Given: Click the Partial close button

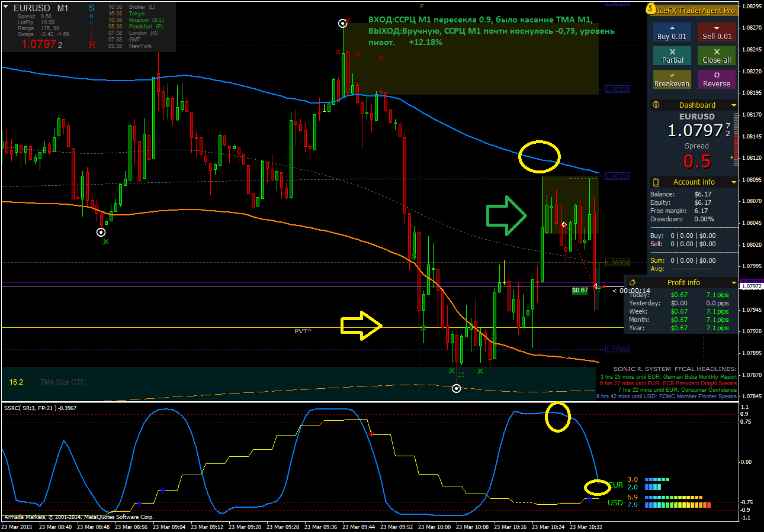Looking at the screenshot, I should pyautogui.click(x=672, y=56).
